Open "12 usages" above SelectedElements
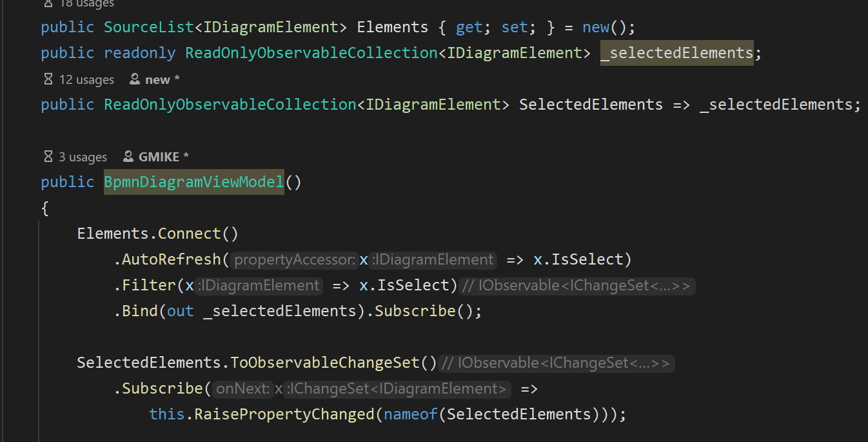The width and height of the screenshot is (868, 442). click(86, 79)
